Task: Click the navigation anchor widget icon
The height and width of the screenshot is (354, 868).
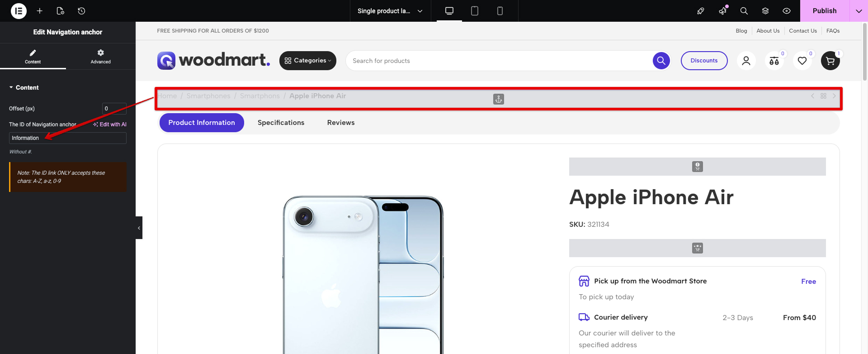Action: point(498,99)
